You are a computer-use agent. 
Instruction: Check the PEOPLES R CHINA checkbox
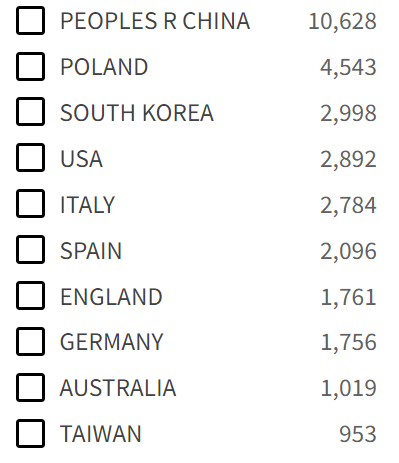click(30, 21)
